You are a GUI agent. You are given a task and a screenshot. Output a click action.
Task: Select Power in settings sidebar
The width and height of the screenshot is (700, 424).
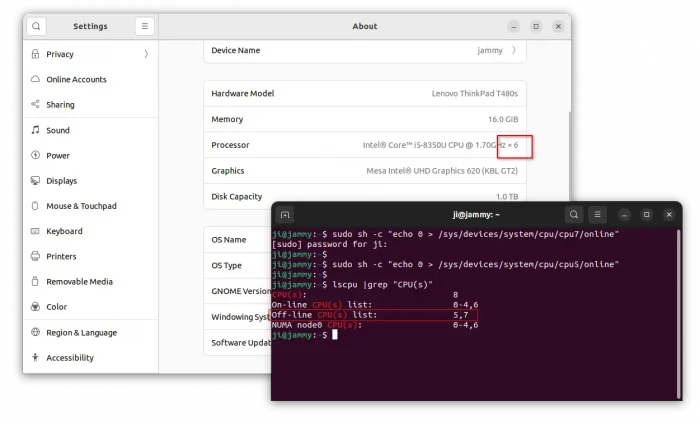[x=58, y=156]
